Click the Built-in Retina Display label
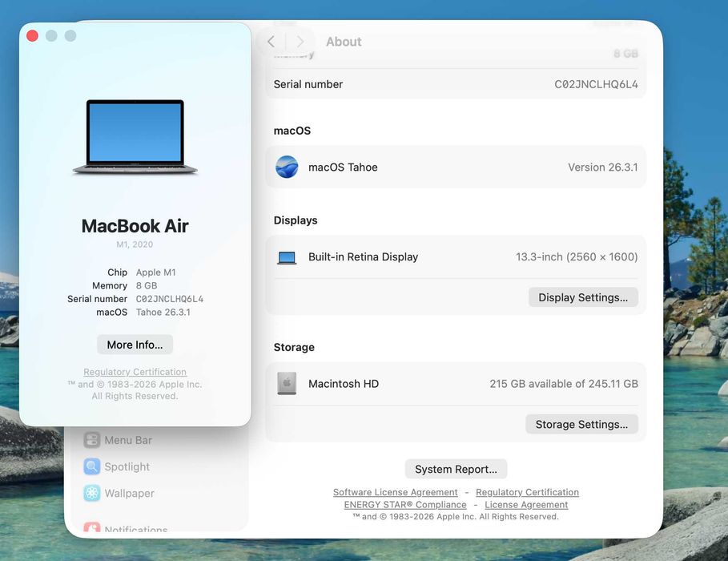 point(363,257)
